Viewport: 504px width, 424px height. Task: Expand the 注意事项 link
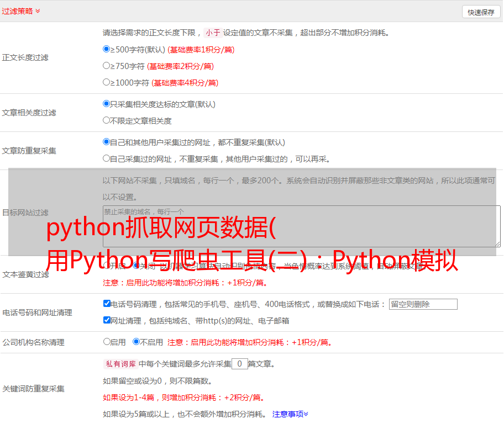pyautogui.click(x=290, y=414)
